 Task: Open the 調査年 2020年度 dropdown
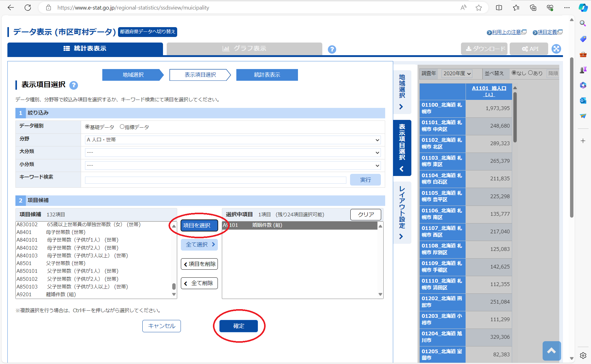coord(457,73)
